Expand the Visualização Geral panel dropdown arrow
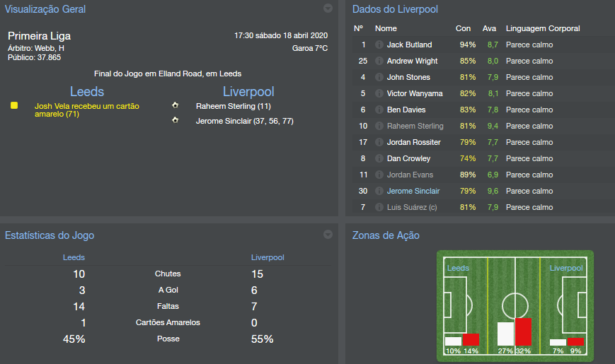 (328, 8)
